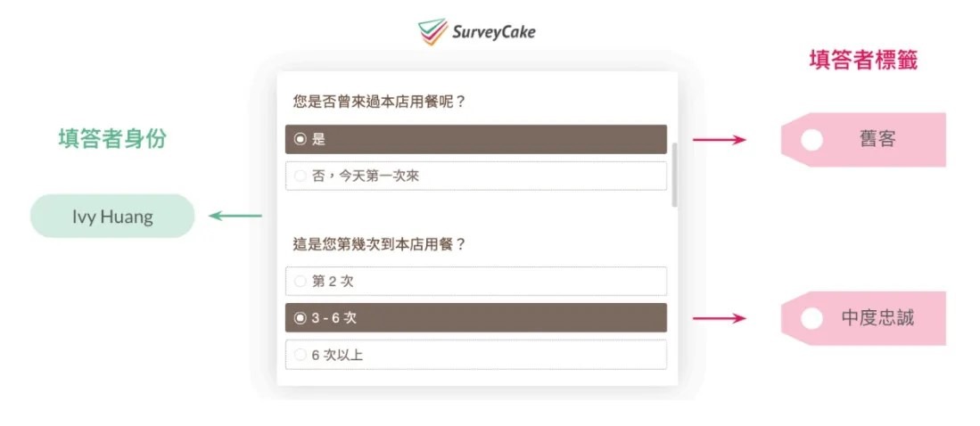Select the 第 2 次 radio option

476,281
